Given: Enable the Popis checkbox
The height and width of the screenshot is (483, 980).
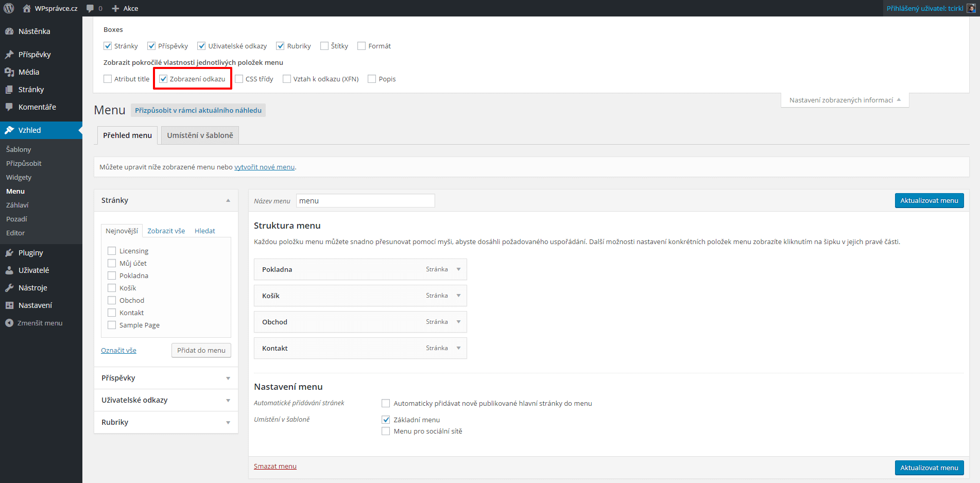Looking at the screenshot, I should [x=372, y=79].
